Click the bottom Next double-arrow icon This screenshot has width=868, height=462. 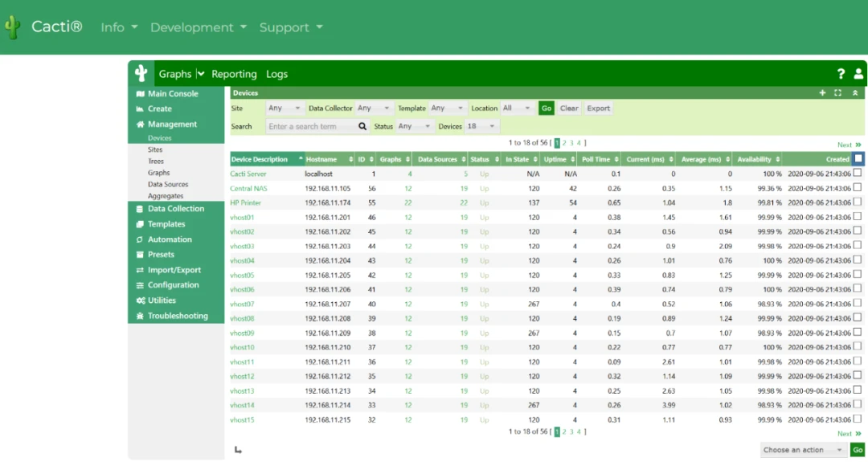[x=858, y=434]
